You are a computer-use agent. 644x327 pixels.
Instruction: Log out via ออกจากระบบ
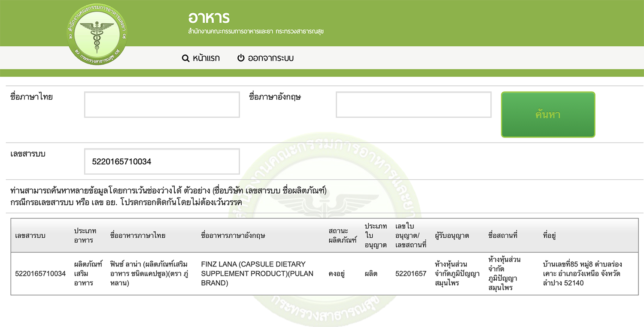pyautogui.click(x=270, y=58)
